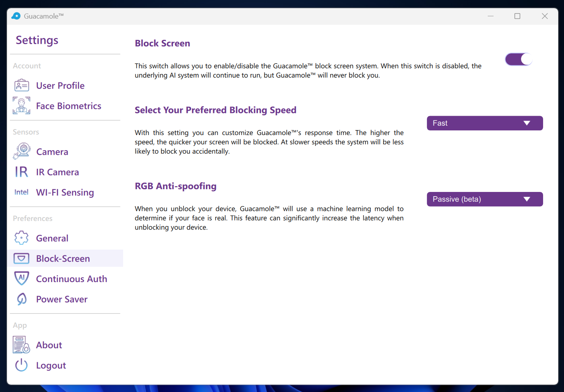Expand the Passive (beta) anti-spoofing dropdown

pyautogui.click(x=484, y=199)
